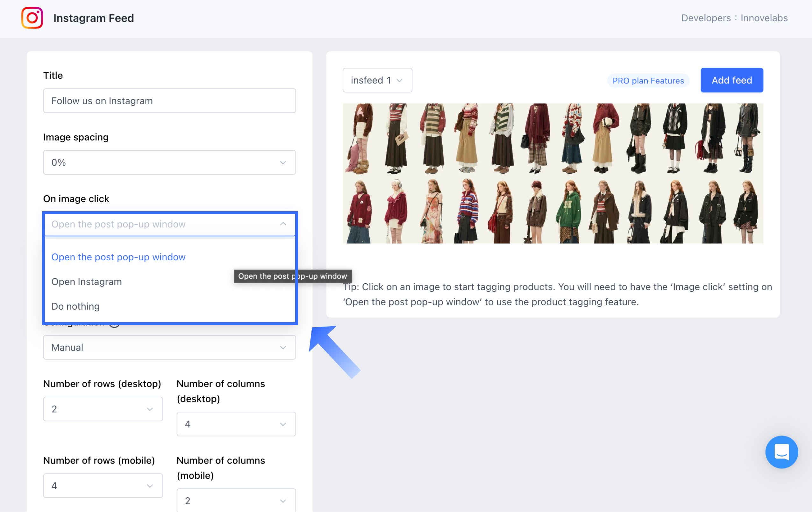The height and width of the screenshot is (512, 812).
Task: Open Number of columns (desktop) dropdown
Action: 236,424
